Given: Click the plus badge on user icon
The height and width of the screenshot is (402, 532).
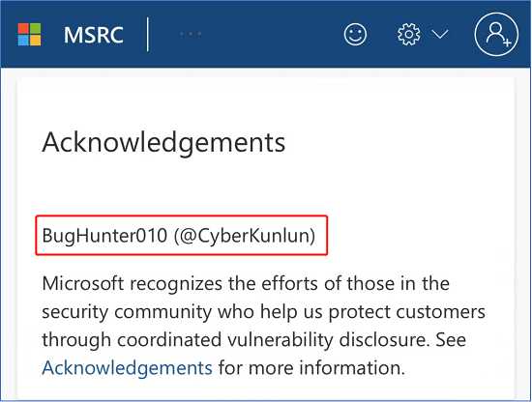Looking at the screenshot, I should [507, 43].
